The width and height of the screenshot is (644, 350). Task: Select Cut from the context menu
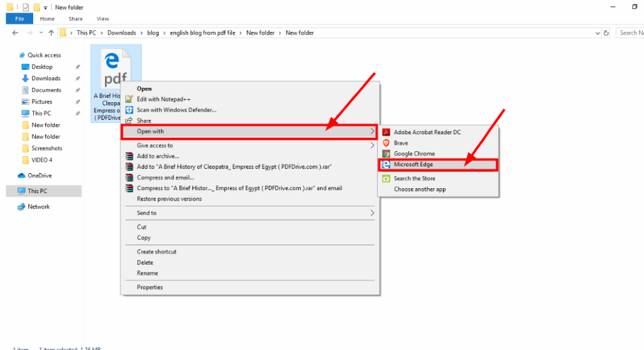[142, 227]
